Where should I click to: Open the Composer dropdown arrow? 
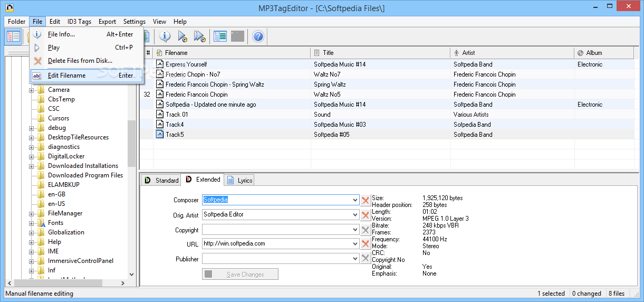tap(355, 200)
